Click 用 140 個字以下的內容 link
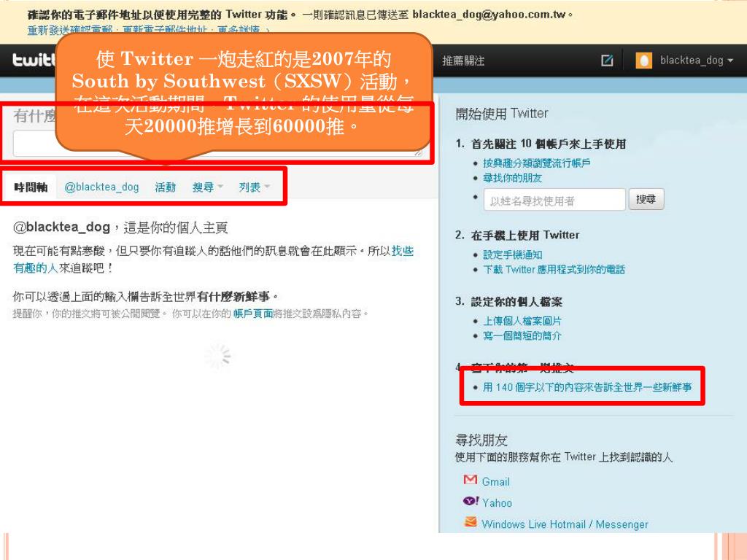Screen dimensions: 747x560 tap(587, 387)
